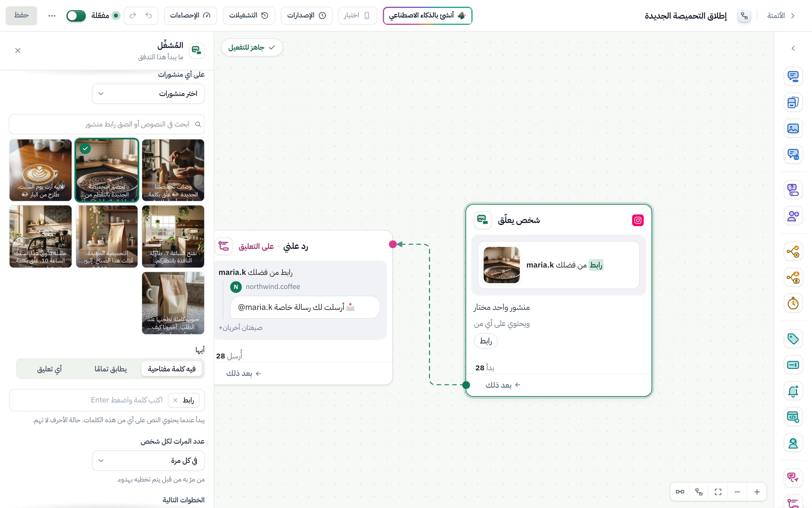Open the التشغيلات tab
The height and width of the screenshot is (508, 812).
(x=249, y=16)
